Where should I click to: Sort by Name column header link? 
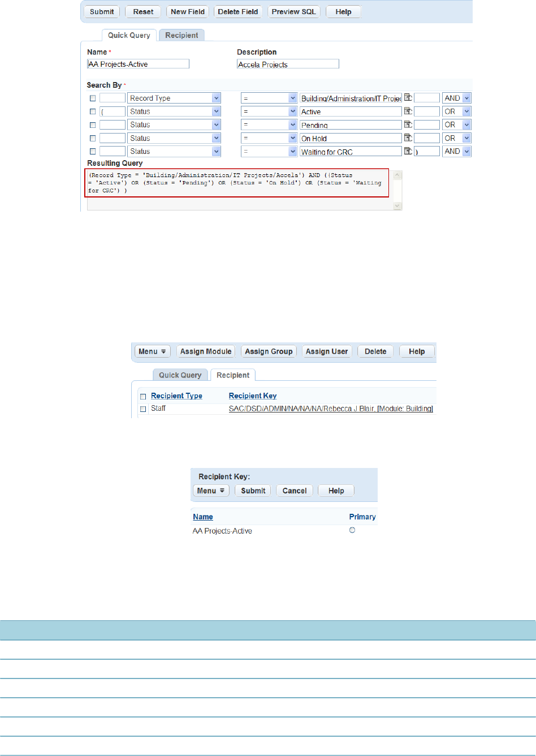(203, 517)
